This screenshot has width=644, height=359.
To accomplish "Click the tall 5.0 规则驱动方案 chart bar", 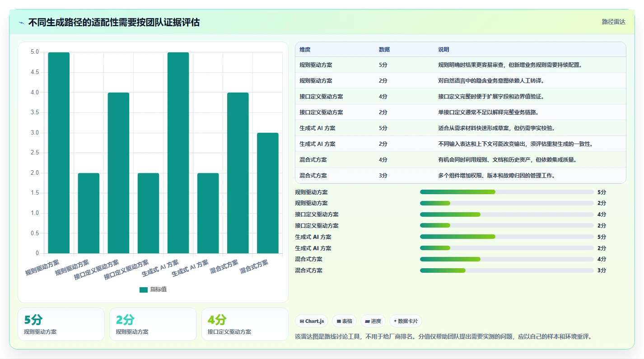I will click(x=59, y=153).
